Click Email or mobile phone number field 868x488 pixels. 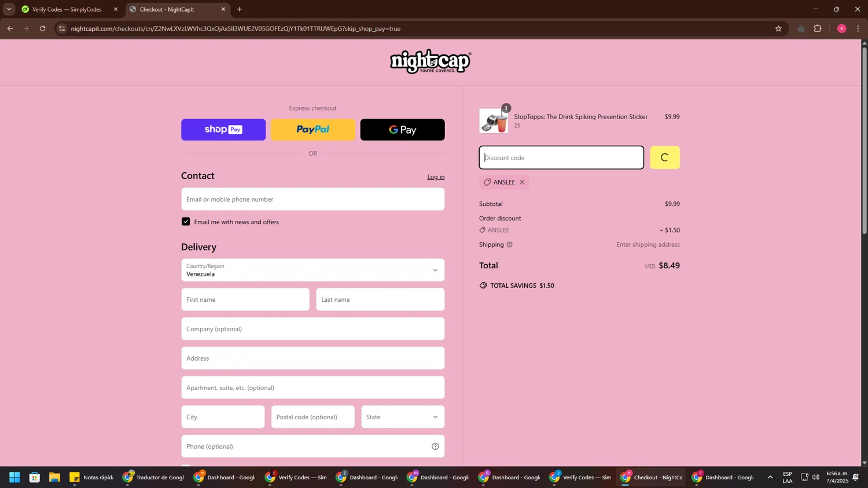click(x=312, y=199)
